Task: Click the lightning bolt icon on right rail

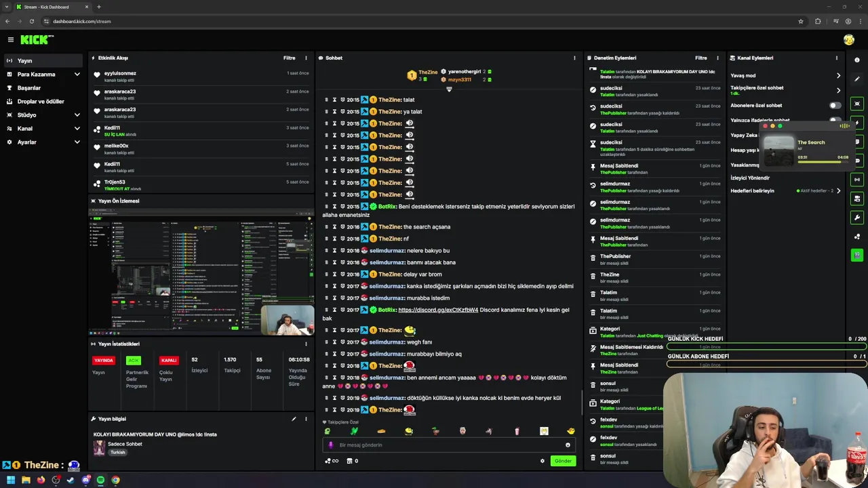Action: tap(857, 123)
